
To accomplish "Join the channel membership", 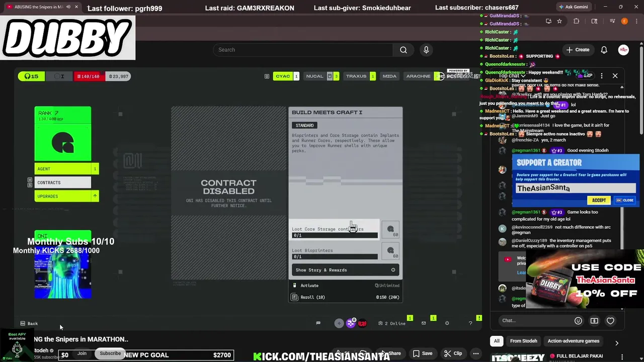I will (82, 353).
